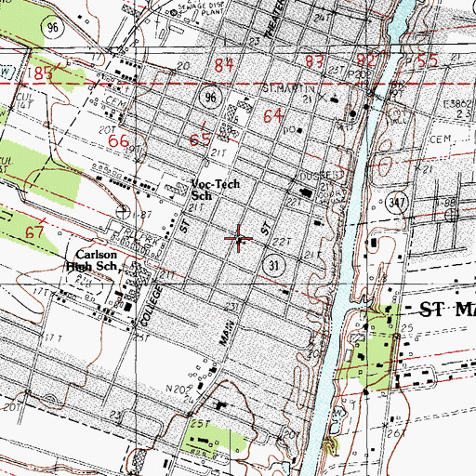476x476 pixels.
Task: Click the red section number 83
Action: pos(315,61)
